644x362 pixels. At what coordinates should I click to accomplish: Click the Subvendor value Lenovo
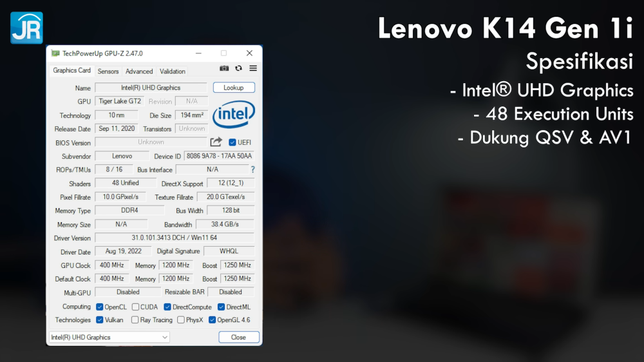tap(122, 156)
